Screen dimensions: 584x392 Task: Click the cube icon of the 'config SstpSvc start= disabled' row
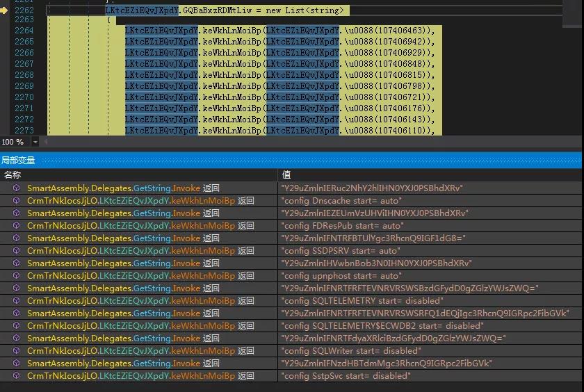pyautogui.click(x=16, y=376)
